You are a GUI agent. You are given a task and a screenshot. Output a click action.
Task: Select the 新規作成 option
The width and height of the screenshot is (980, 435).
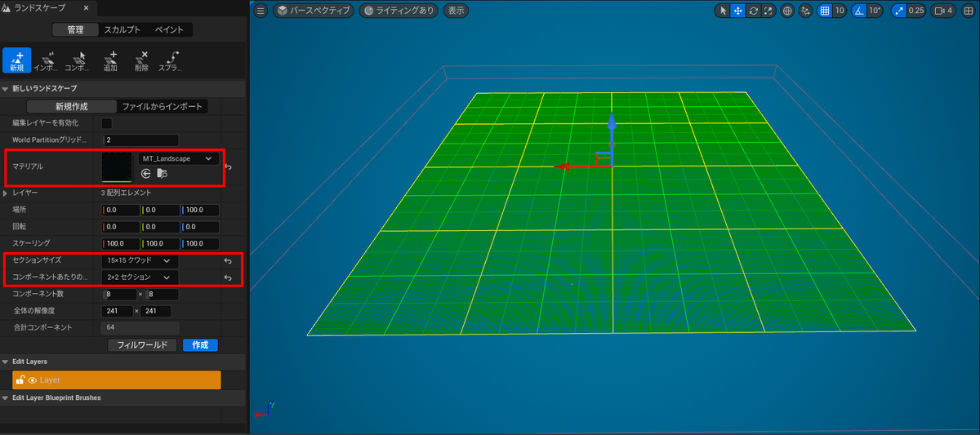point(71,106)
